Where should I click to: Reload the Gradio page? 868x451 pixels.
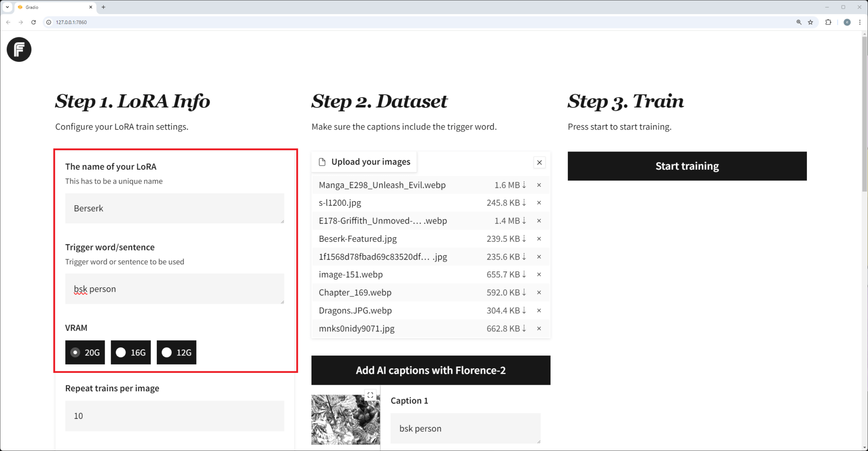coord(33,22)
